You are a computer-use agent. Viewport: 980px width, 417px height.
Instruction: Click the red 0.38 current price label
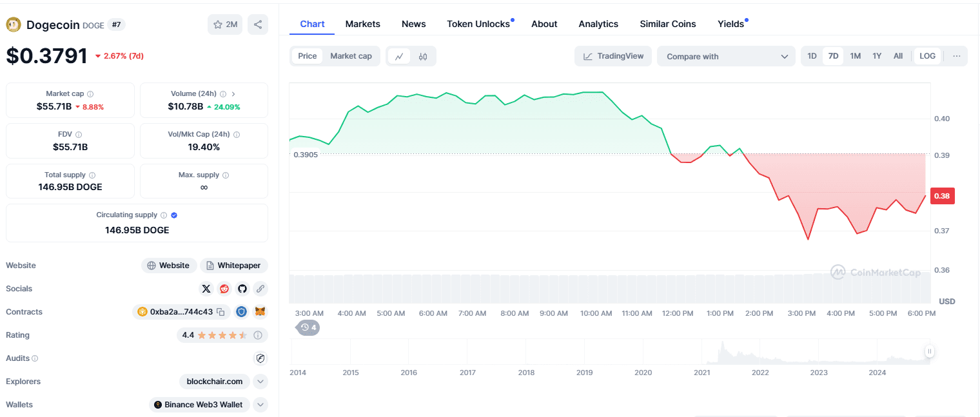[x=942, y=196]
